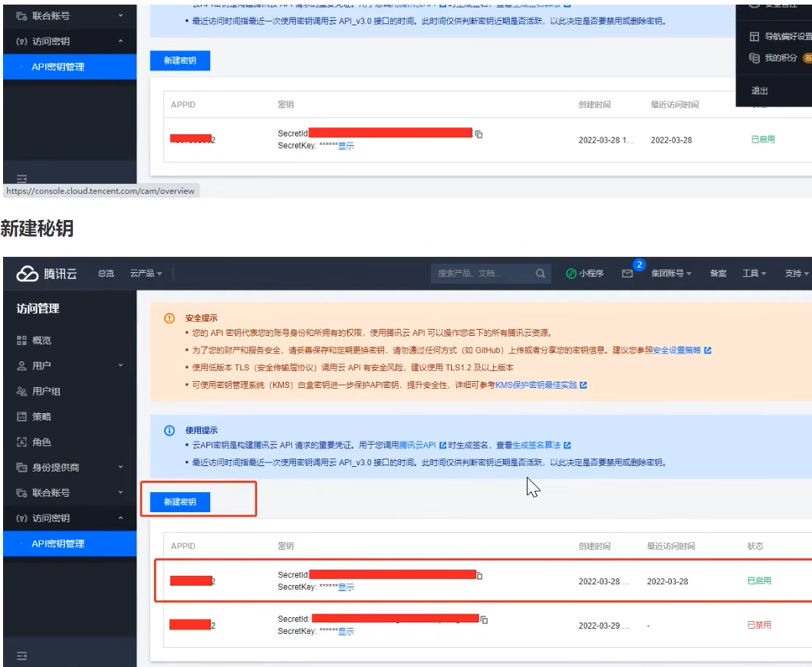Viewport: 812px width, 667px height.
Task: Open the 云产品 dropdown in the header
Action: coord(146,274)
